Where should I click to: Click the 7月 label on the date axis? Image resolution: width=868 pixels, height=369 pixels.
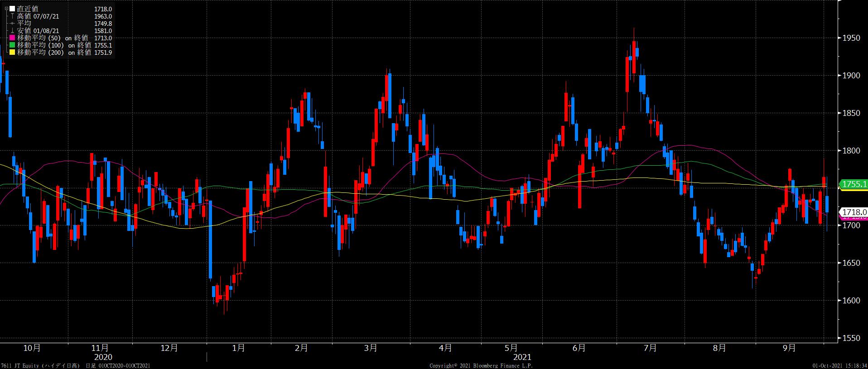(x=650, y=348)
